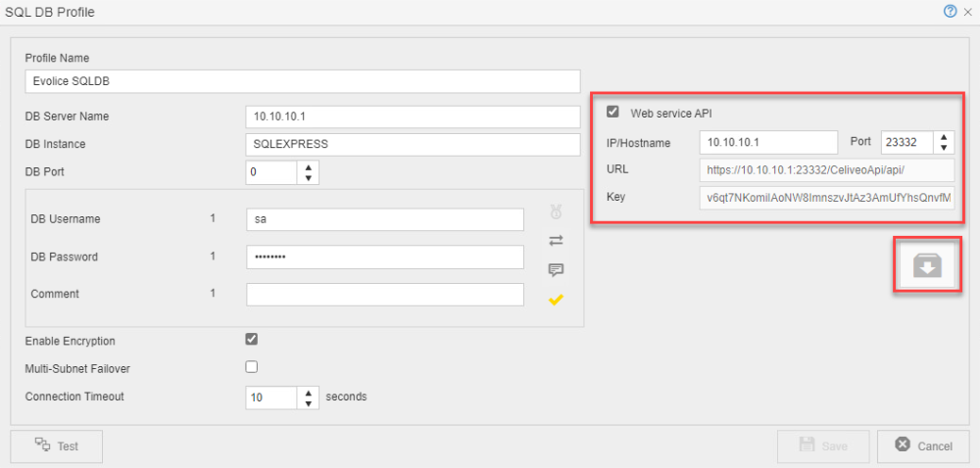This screenshot has height=468, width=980.
Task: Click into the DB Password field
Action: pos(384,257)
